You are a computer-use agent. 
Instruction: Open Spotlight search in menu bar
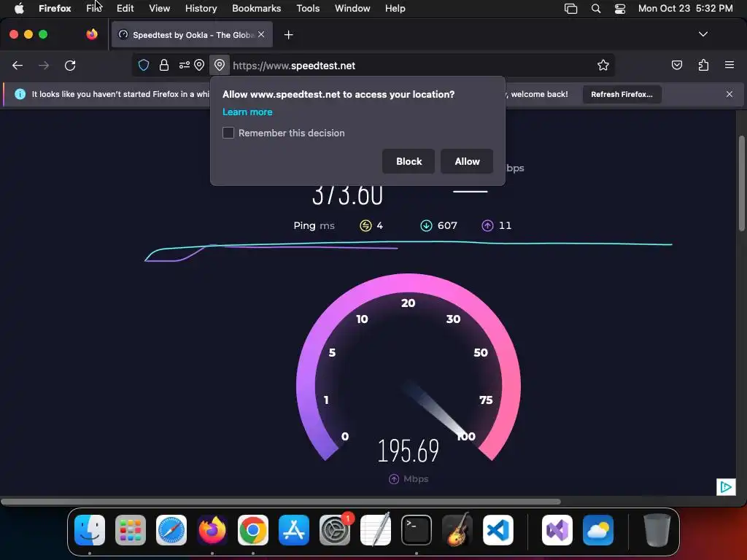coord(595,8)
